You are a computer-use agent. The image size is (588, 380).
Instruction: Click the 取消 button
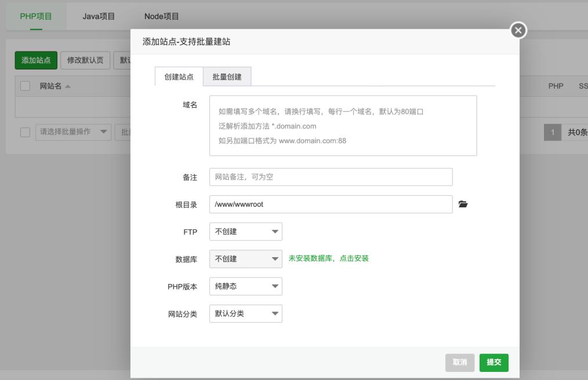click(x=460, y=363)
